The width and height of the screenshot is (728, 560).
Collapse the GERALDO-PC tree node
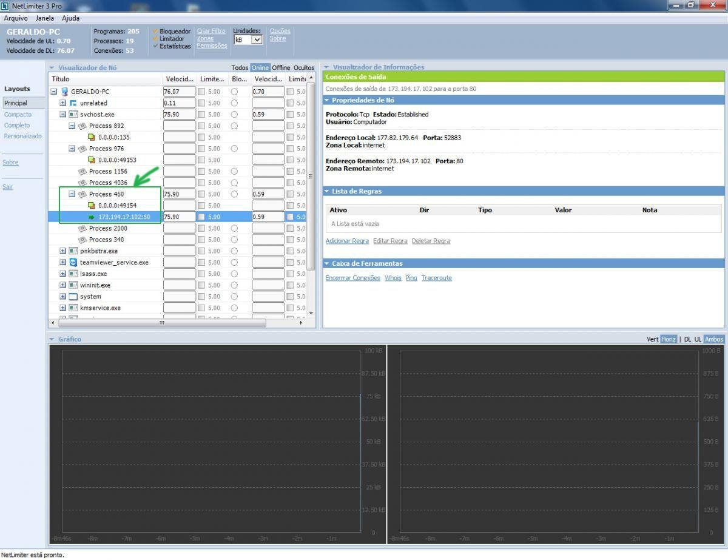pos(54,92)
